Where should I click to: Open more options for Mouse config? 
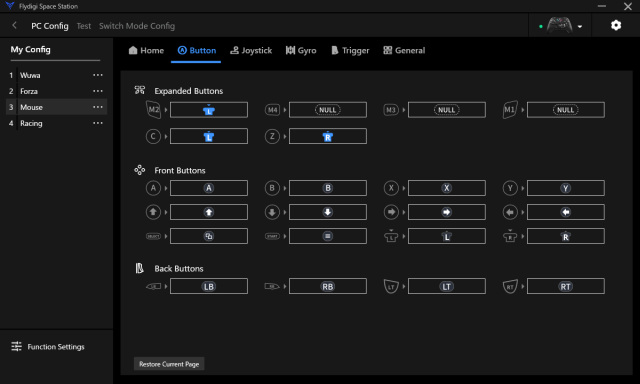(98, 107)
